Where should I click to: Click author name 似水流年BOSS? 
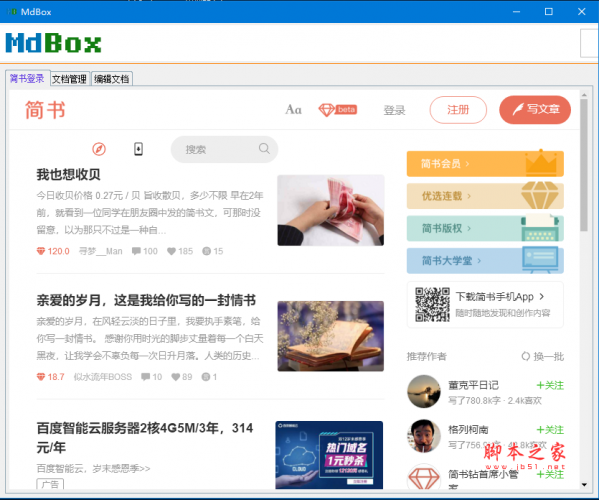103,377
